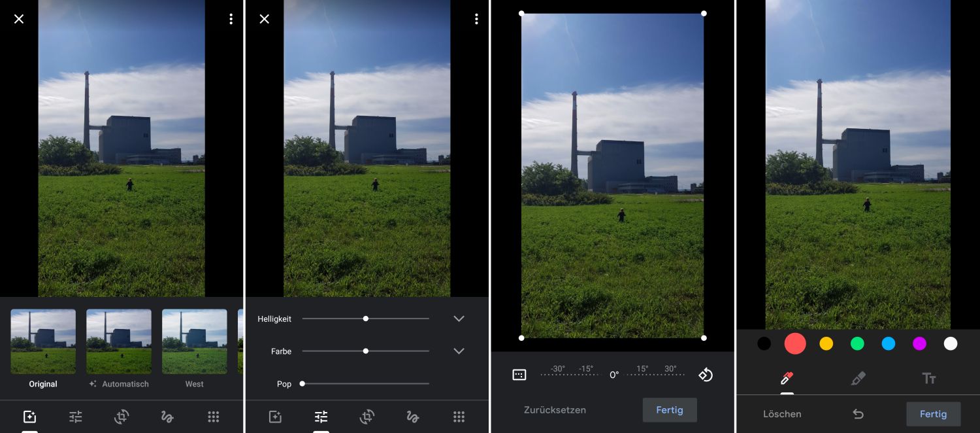Select the highlighter marker tool
Screen dimensions: 980x433
[858, 379]
